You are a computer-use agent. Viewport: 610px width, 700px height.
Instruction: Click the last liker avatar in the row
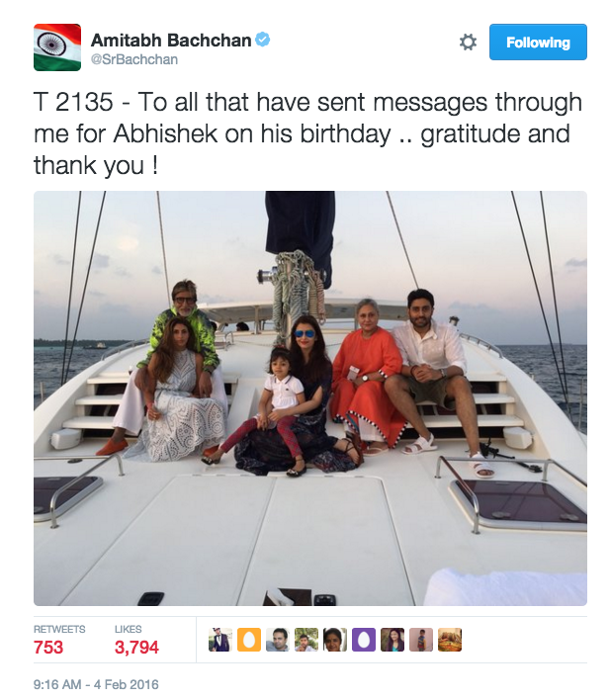tap(450, 640)
